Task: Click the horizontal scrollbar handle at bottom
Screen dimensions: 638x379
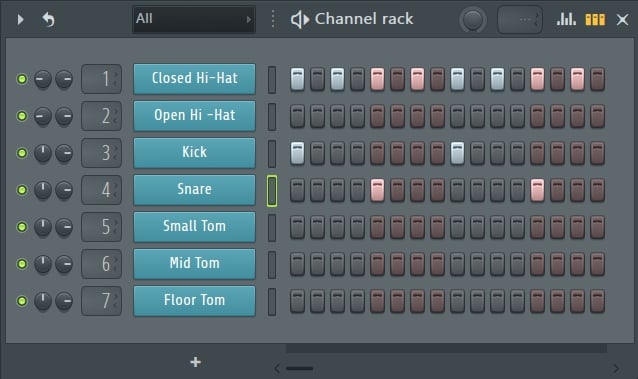Action: 299,368
